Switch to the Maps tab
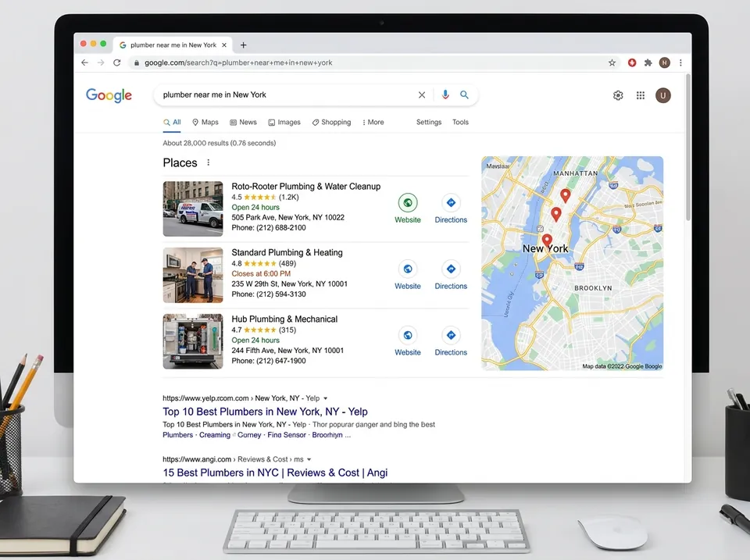750x560 pixels. pos(205,123)
